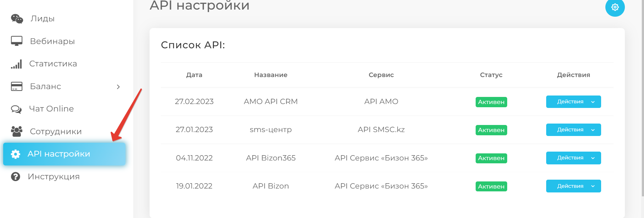Click the Дата column header
The height and width of the screenshot is (218, 644).
coord(194,75)
